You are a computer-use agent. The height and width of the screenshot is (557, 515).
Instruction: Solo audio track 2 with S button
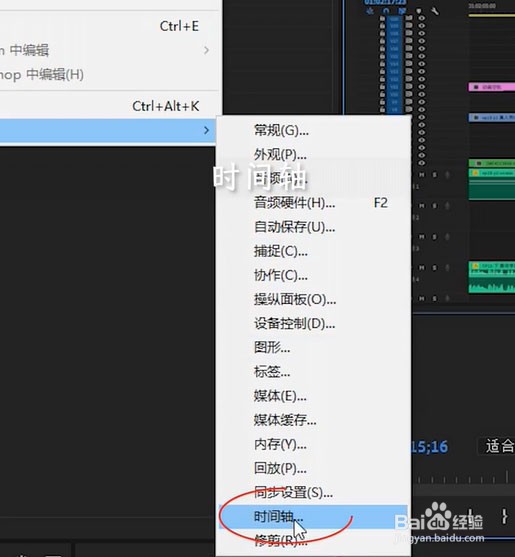click(434, 206)
